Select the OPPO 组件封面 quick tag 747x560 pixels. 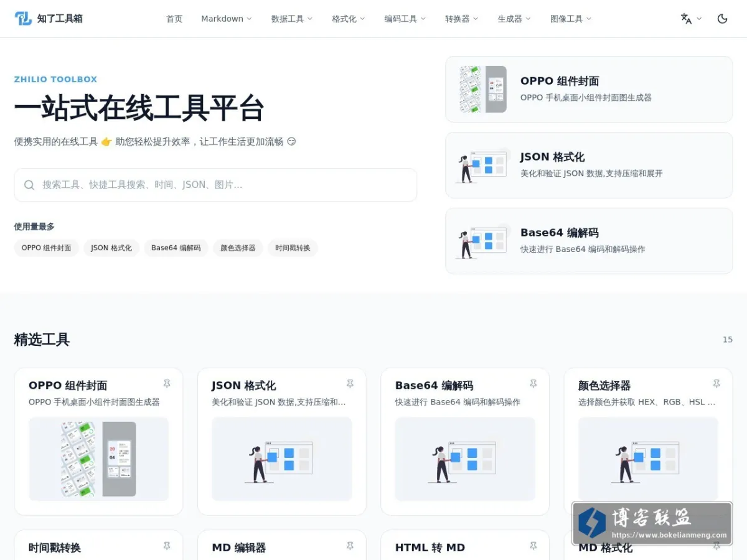46,248
